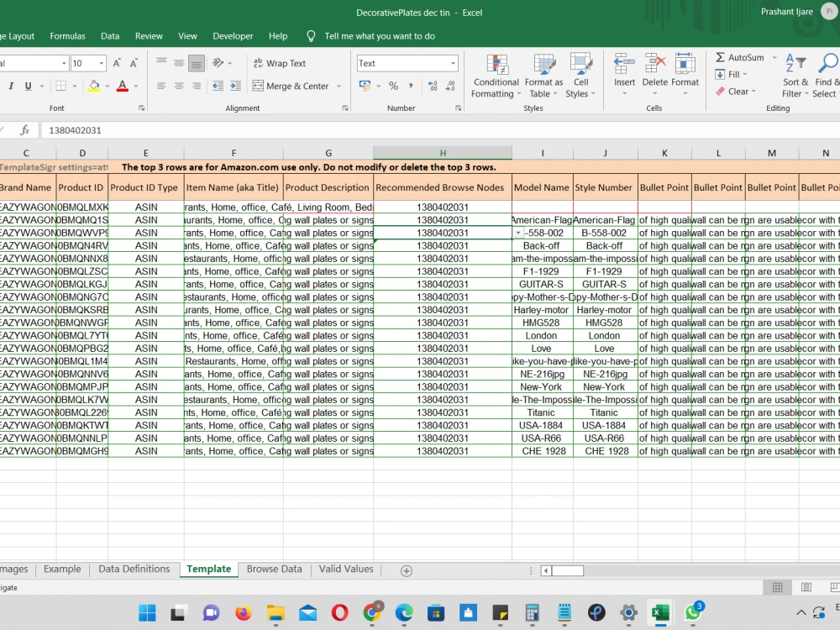
Task: Apply the red font color swatch
Action: click(123, 86)
